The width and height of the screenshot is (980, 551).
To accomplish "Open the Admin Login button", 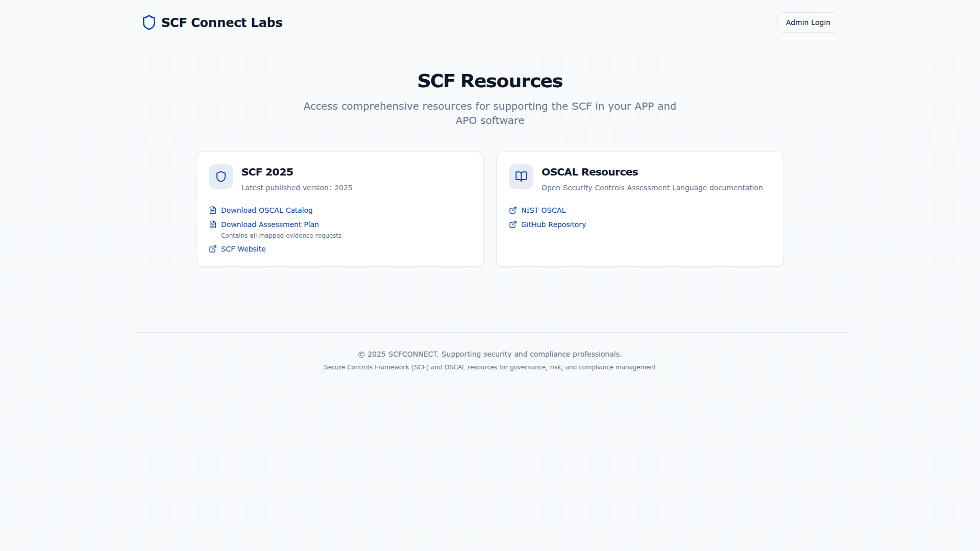I will pos(808,22).
